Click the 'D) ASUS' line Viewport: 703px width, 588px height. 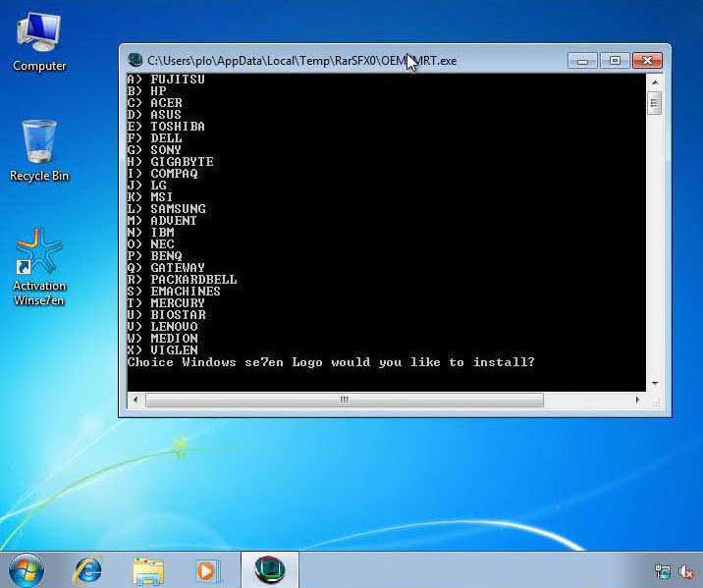(x=154, y=115)
